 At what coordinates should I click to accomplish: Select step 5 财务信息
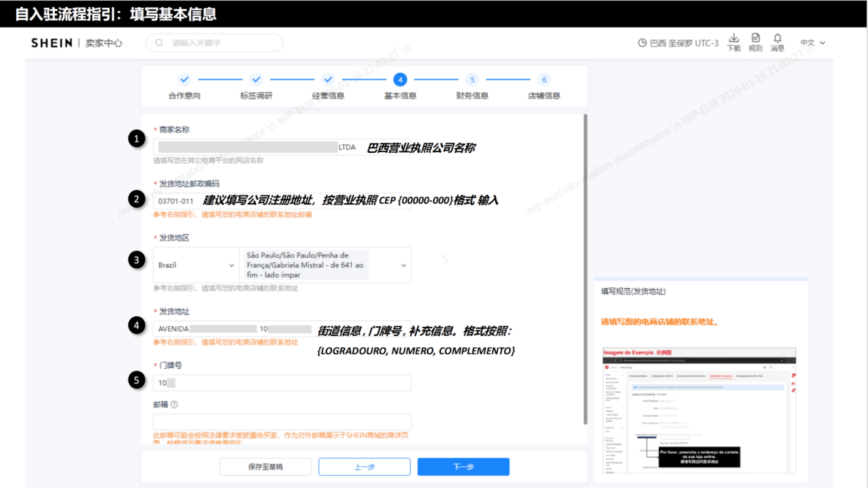472,87
